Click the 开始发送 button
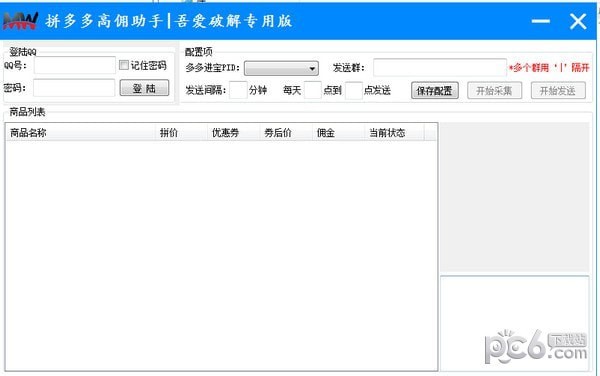Image resolution: width=600 pixels, height=376 pixels. pos(558,91)
